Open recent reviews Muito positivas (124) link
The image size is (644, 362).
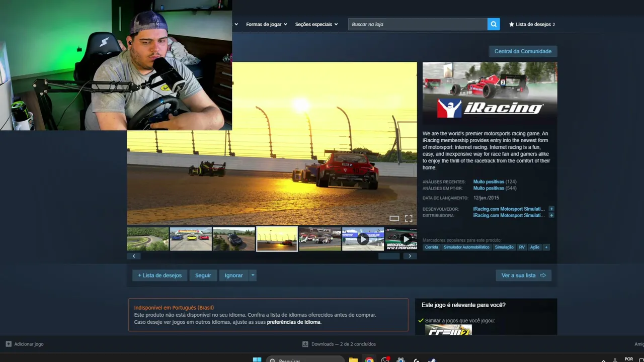(x=495, y=182)
